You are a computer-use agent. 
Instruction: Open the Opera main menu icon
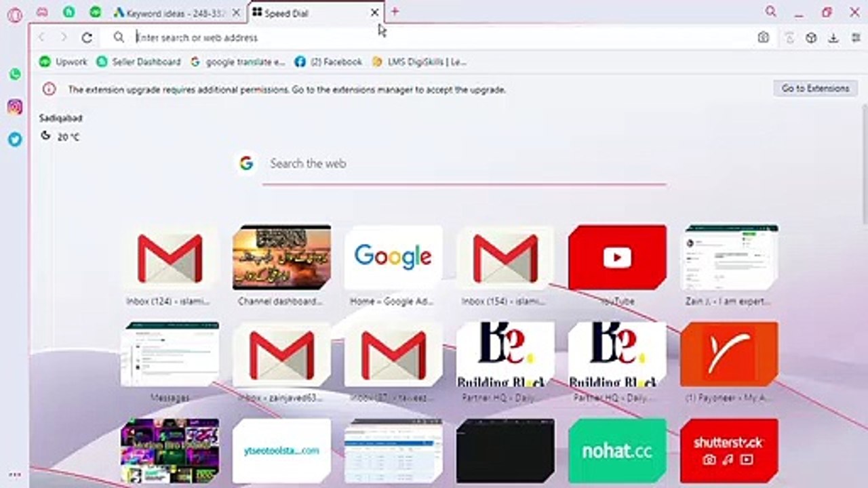(14, 15)
